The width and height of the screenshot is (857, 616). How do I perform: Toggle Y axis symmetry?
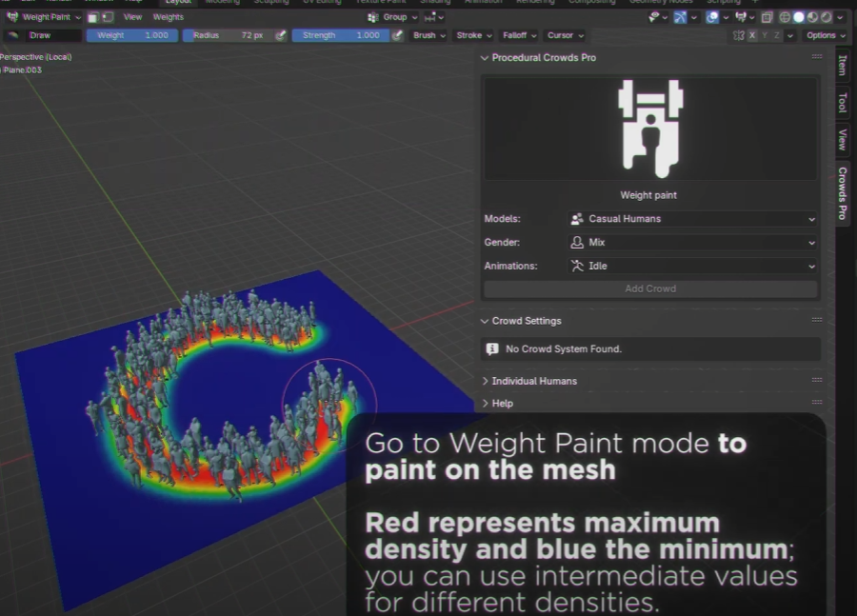pyautogui.click(x=765, y=35)
